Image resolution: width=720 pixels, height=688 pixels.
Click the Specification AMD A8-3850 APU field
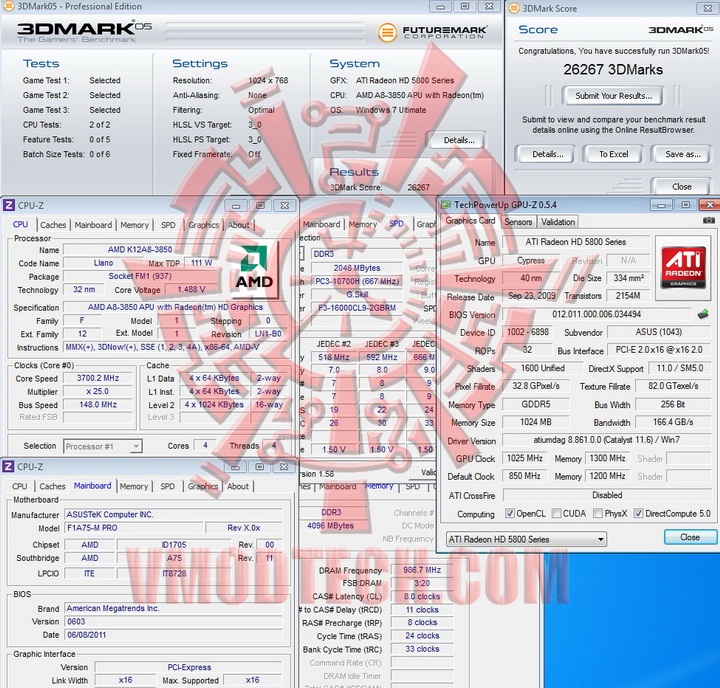tap(175, 307)
